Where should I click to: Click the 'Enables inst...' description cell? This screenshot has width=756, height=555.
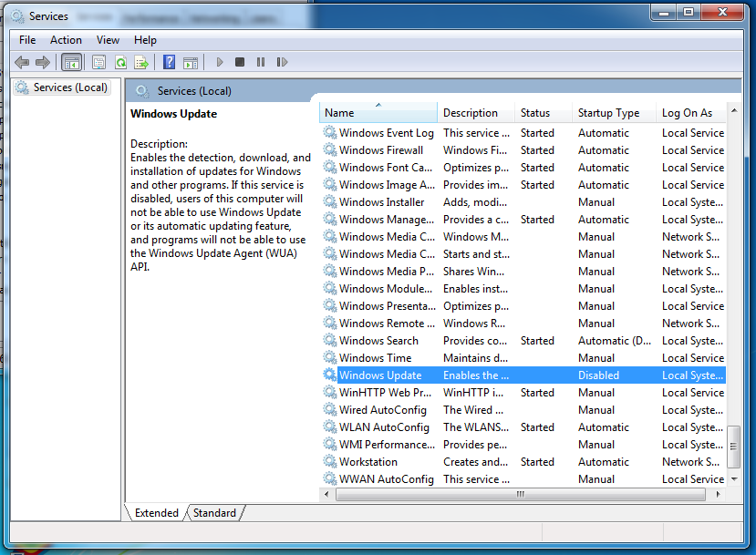475,289
